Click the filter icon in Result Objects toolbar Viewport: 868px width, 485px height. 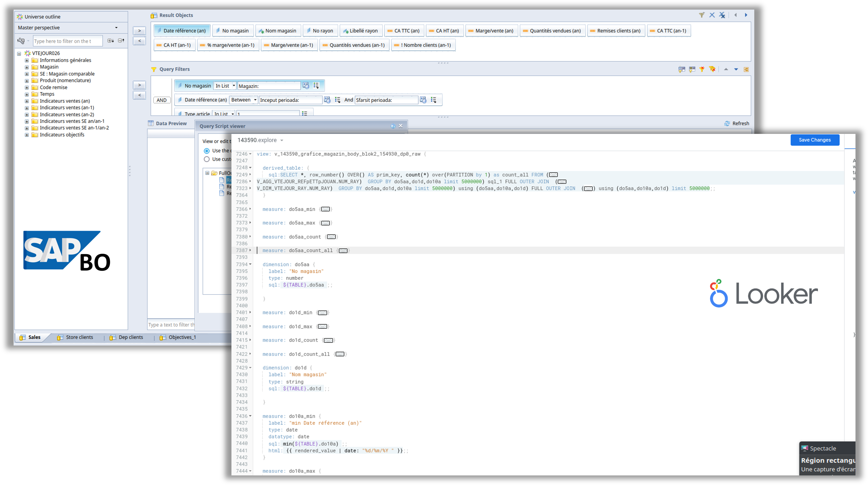tap(702, 15)
